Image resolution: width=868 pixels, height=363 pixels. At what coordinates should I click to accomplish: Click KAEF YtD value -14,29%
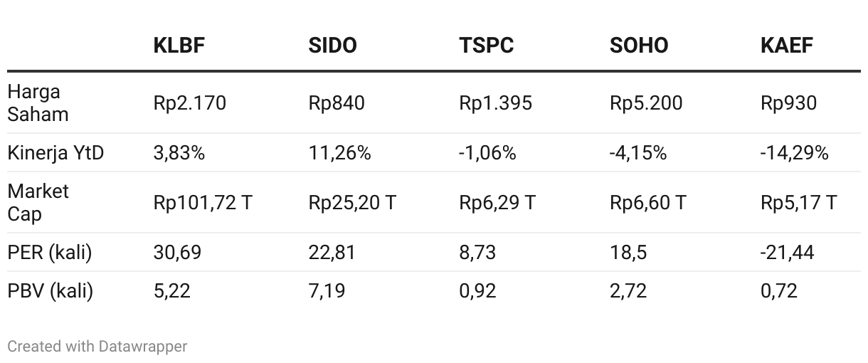click(x=795, y=152)
